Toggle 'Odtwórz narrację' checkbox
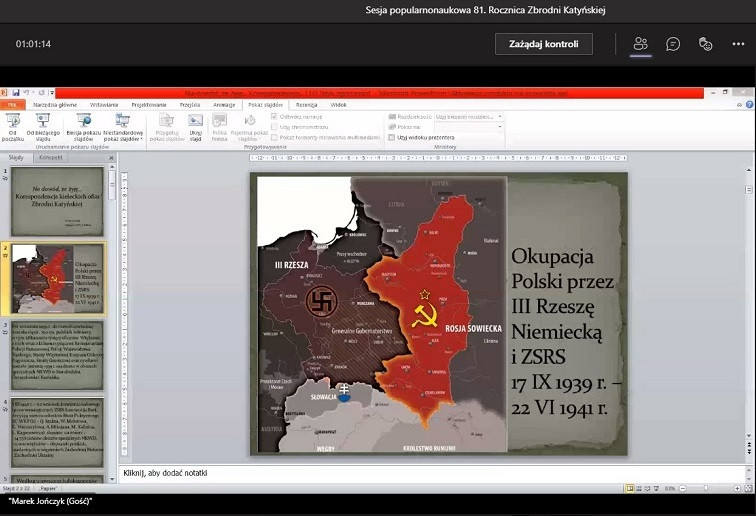This screenshot has height=516, width=756. [x=274, y=116]
